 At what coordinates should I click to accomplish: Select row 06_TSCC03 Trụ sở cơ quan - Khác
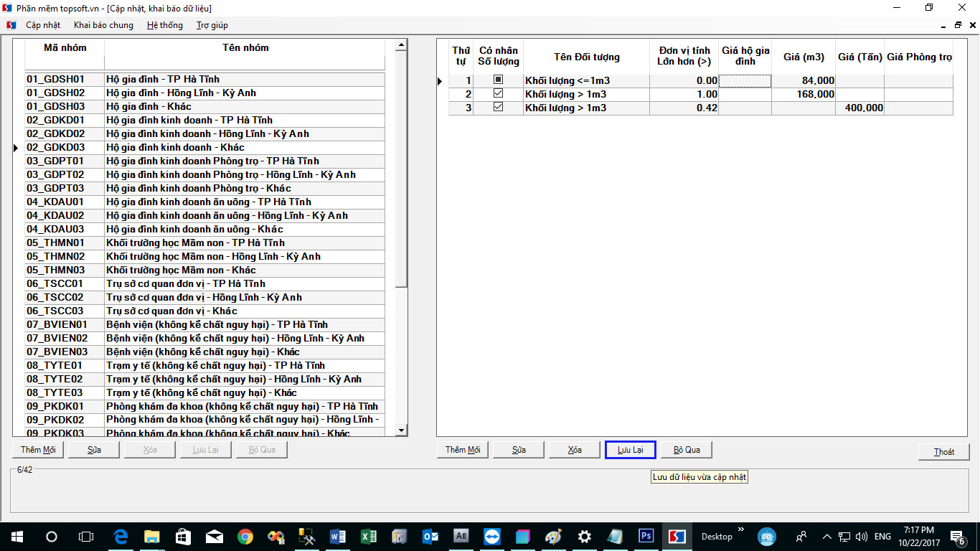[x=204, y=311]
